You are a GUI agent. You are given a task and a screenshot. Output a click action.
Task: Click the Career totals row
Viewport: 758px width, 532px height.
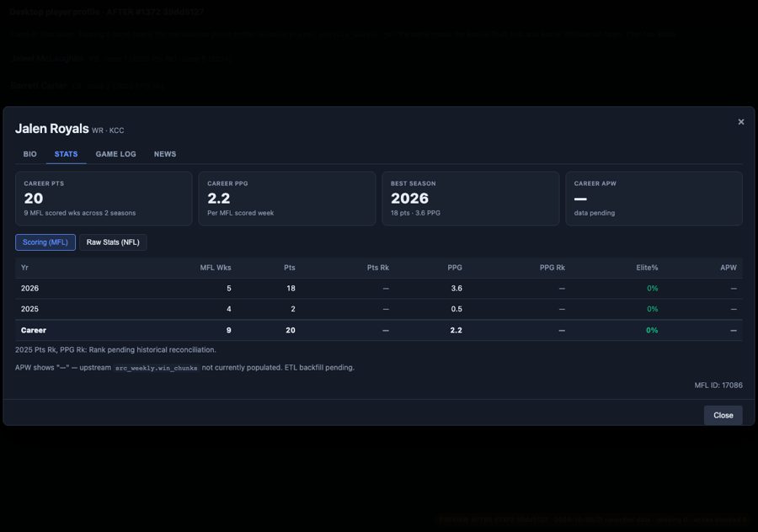click(378, 331)
